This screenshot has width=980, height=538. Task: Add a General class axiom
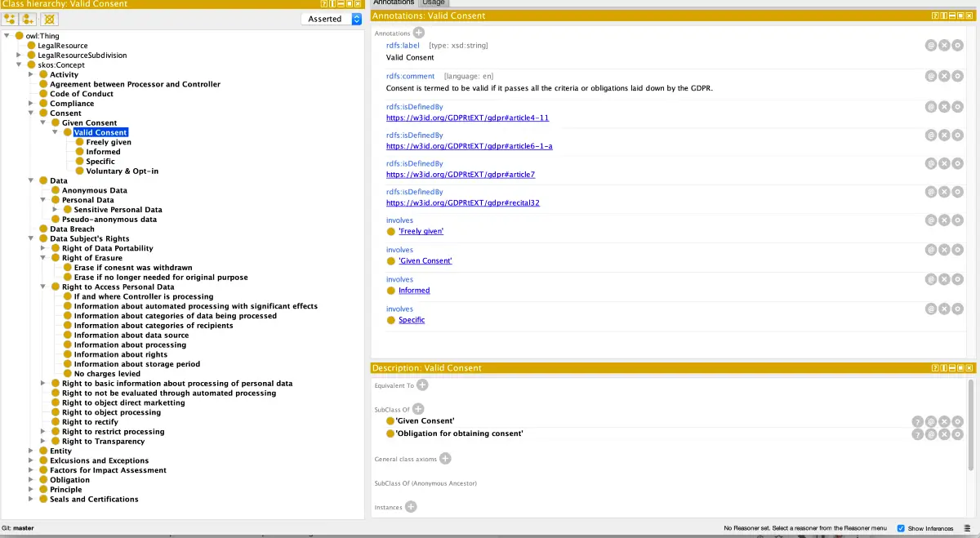click(445, 459)
